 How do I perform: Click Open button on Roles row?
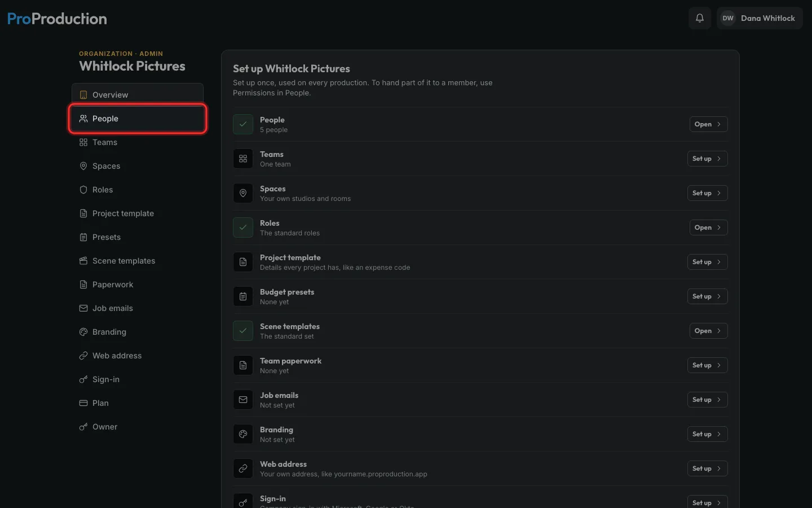click(708, 227)
